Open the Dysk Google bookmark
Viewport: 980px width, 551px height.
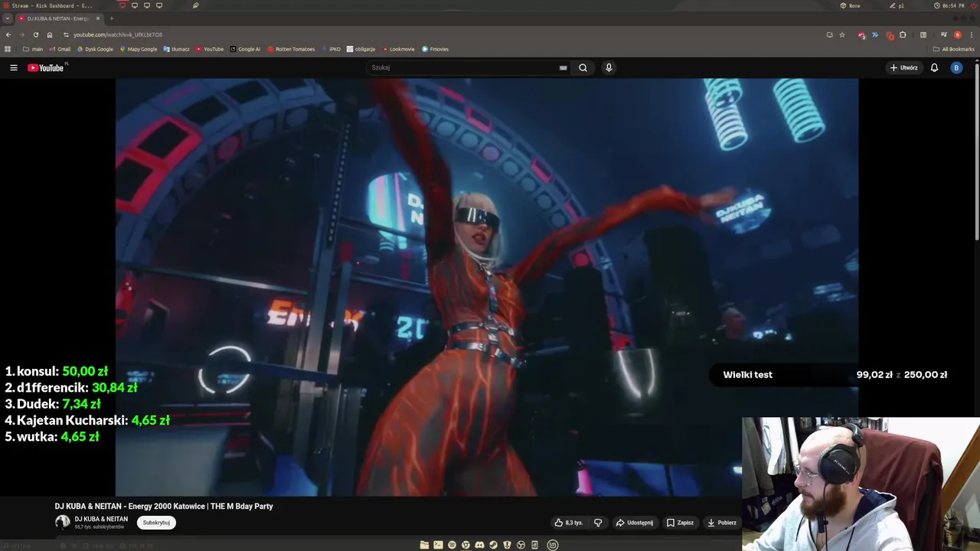[95, 49]
